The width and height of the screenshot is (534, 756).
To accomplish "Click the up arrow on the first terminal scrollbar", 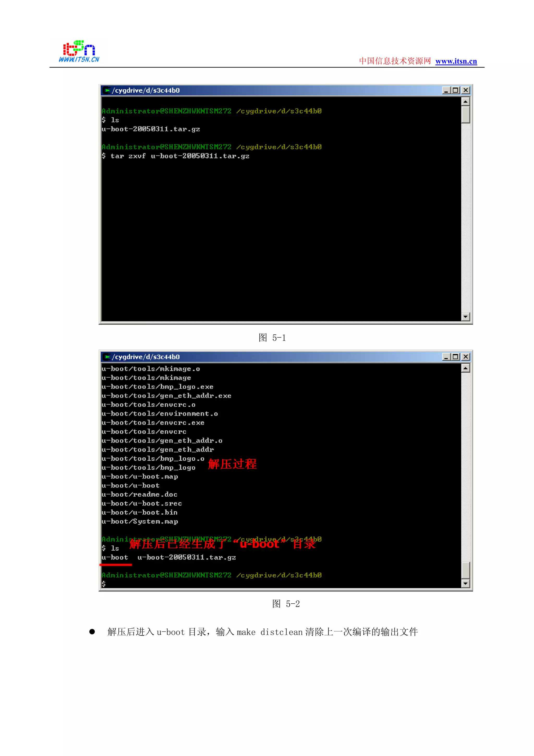I will pyautogui.click(x=465, y=102).
